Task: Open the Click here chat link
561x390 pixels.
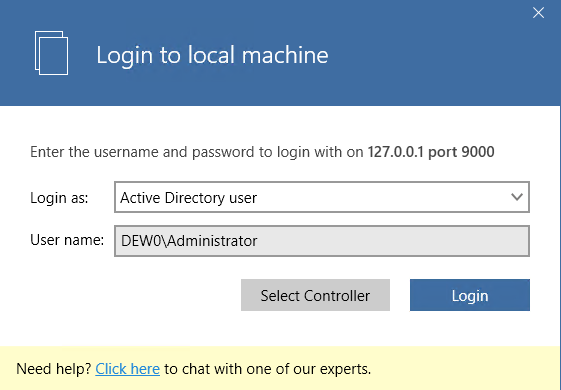Action: (127, 369)
